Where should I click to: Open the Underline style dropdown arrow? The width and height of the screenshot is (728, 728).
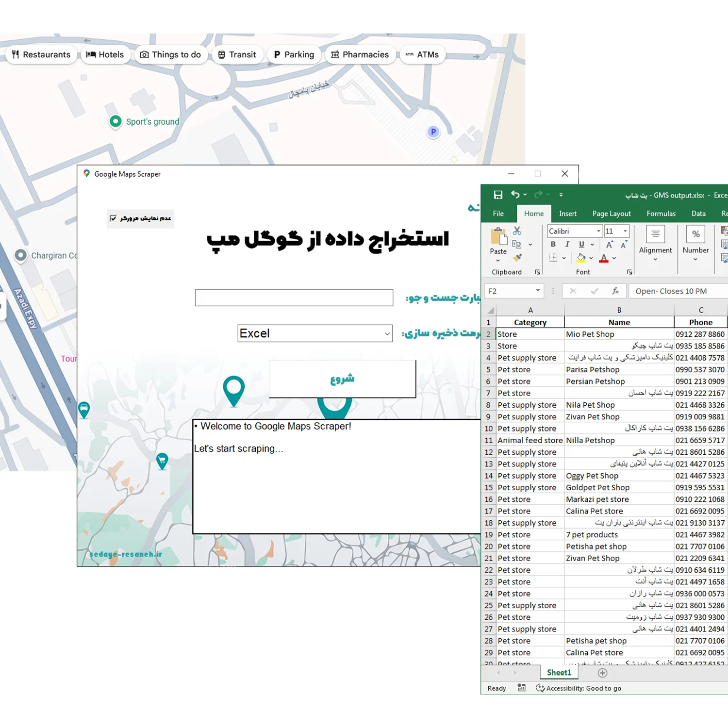coord(592,245)
